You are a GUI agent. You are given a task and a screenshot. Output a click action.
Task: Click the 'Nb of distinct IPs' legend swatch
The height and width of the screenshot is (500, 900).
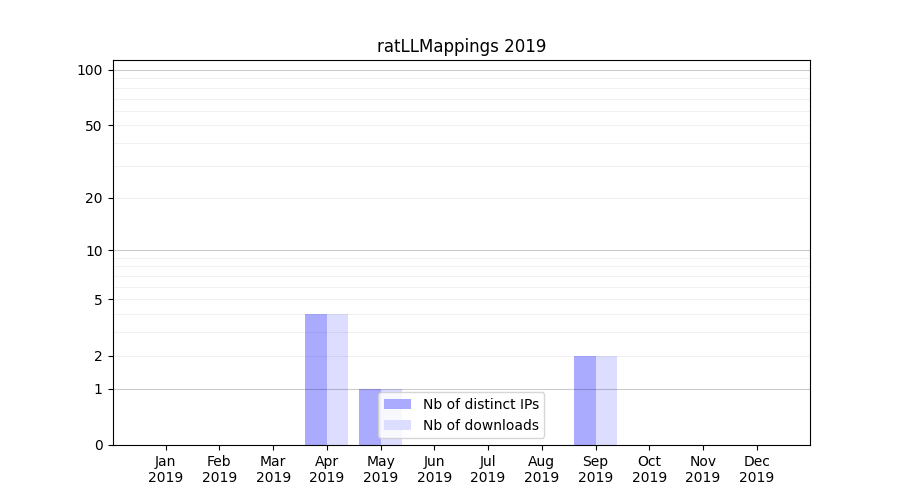(x=397, y=404)
